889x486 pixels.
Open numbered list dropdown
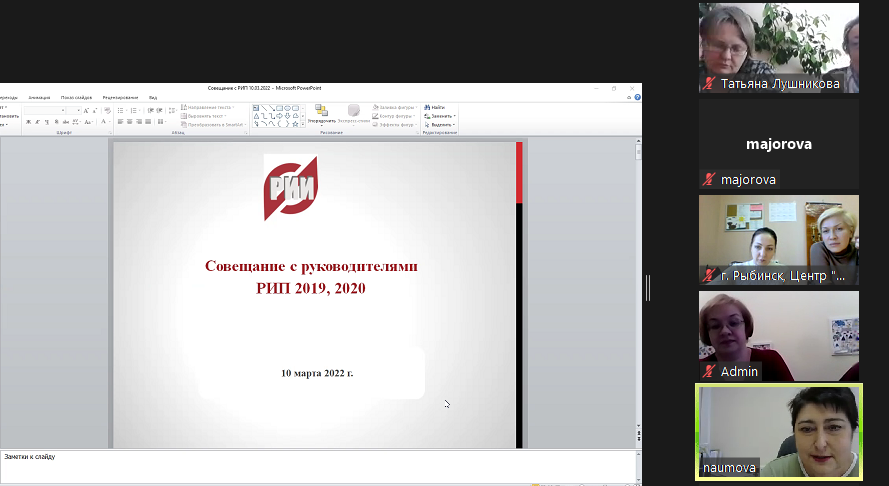[x=139, y=111]
